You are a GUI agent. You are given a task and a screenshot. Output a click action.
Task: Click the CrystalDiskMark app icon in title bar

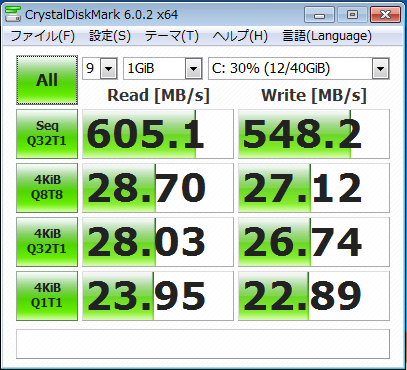[x=13, y=14]
